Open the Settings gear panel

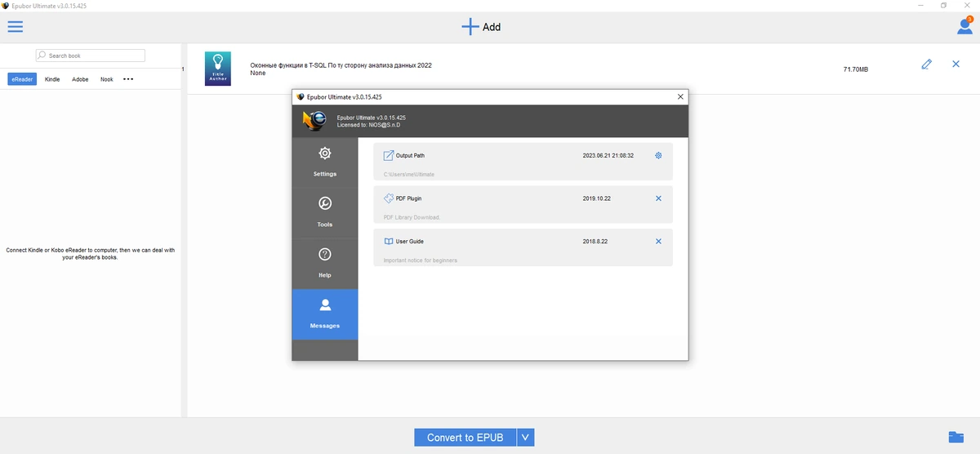click(x=324, y=162)
